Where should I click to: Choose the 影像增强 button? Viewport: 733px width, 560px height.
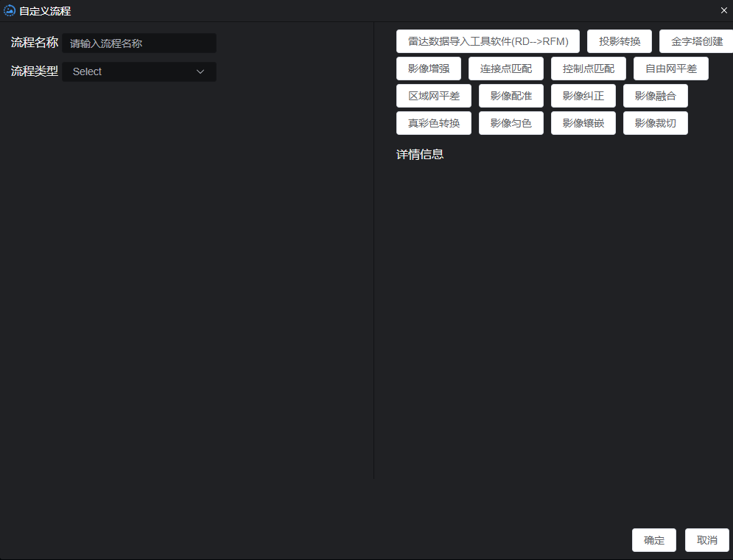coord(428,69)
